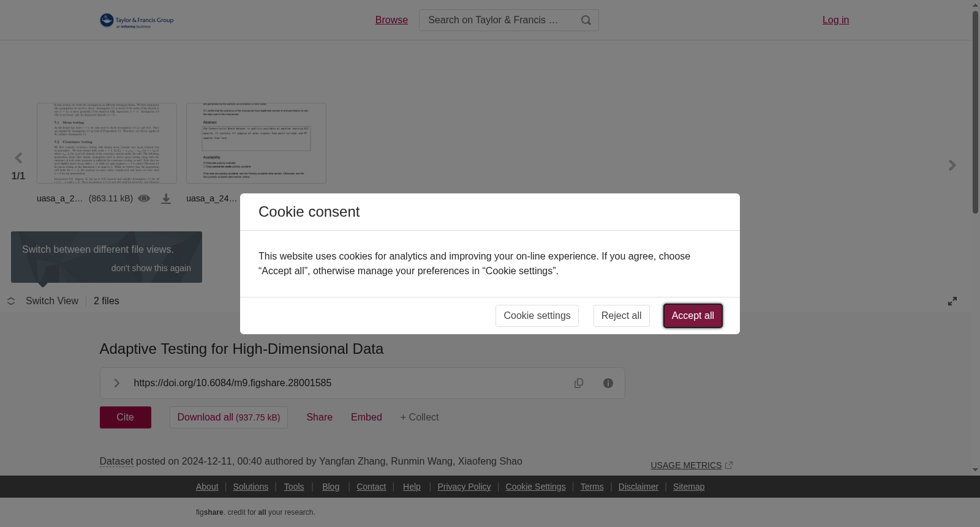The width and height of the screenshot is (980, 527).
Task: Expand the DOI citation chevron
Action: [116, 383]
